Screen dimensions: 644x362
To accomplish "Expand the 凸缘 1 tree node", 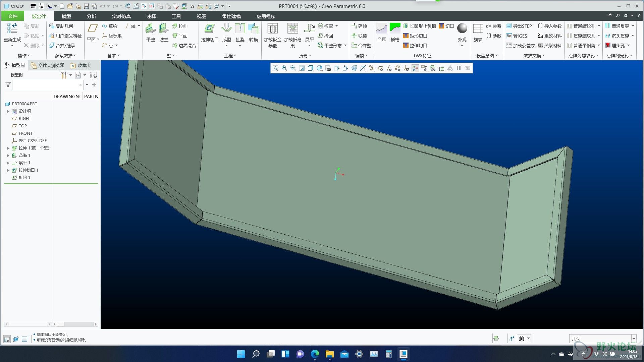I will point(8,156).
